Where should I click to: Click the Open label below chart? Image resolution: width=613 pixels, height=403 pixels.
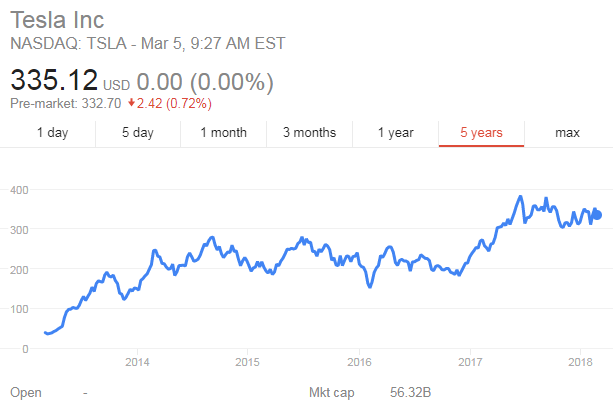(x=26, y=393)
